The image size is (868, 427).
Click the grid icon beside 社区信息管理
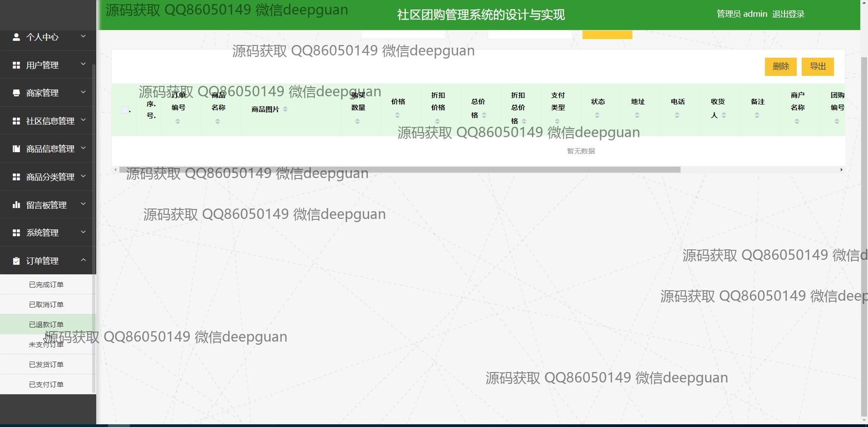tap(16, 121)
